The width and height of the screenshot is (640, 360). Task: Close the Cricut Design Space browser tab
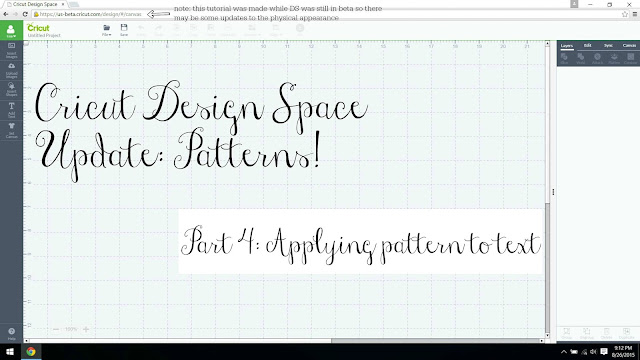pyautogui.click(x=63, y=4)
